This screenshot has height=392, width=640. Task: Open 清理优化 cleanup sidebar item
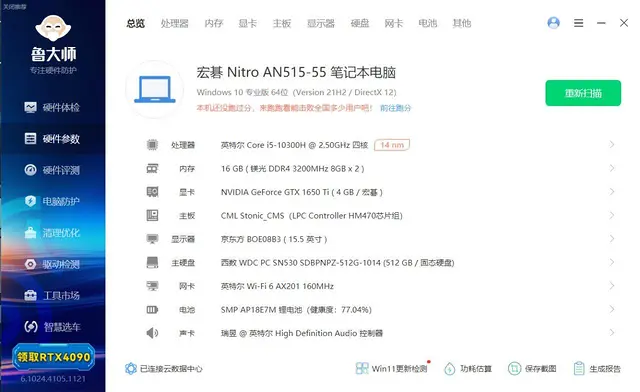(52, 233)
